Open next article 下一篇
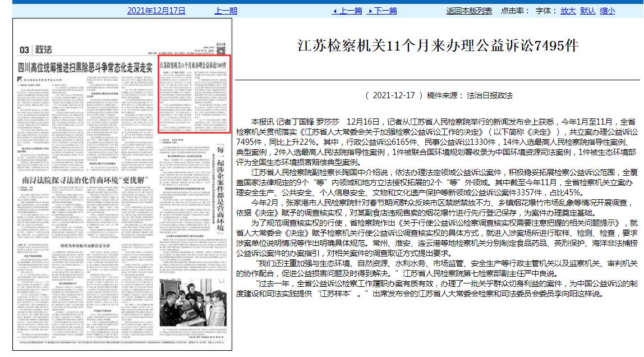The width and height of the screenshot is (644, 357). click(x=383, y=11)
